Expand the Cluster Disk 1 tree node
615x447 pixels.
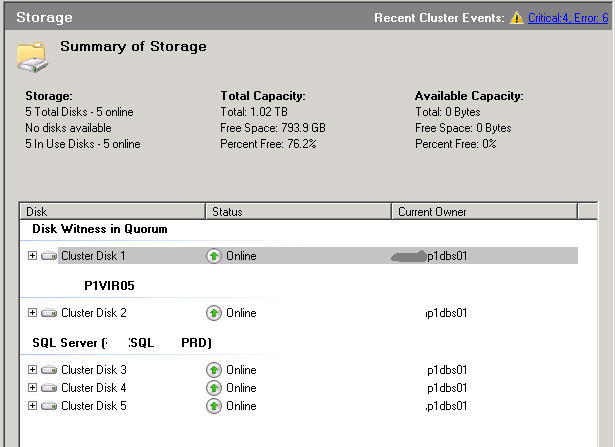coord(33,256)
